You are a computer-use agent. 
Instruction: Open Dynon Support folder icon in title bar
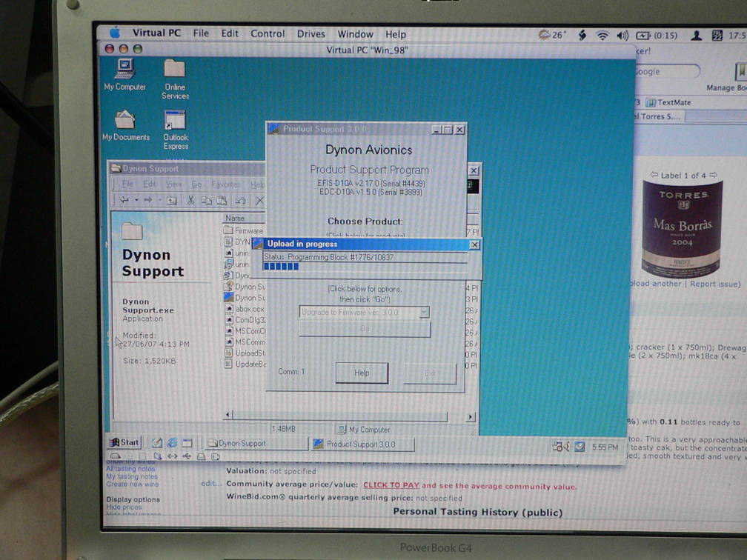pyautogui.click(x=116, y=168)
